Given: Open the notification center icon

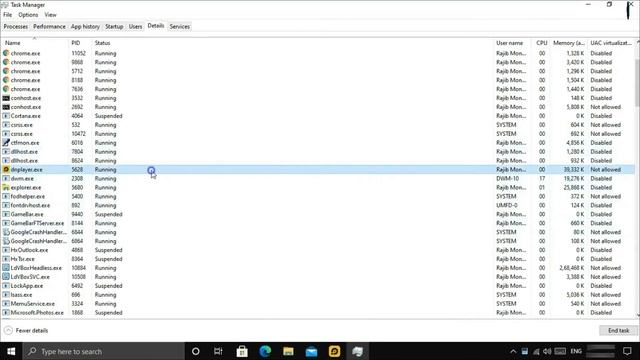Looking at the screenshot, I should click(627, 351).
